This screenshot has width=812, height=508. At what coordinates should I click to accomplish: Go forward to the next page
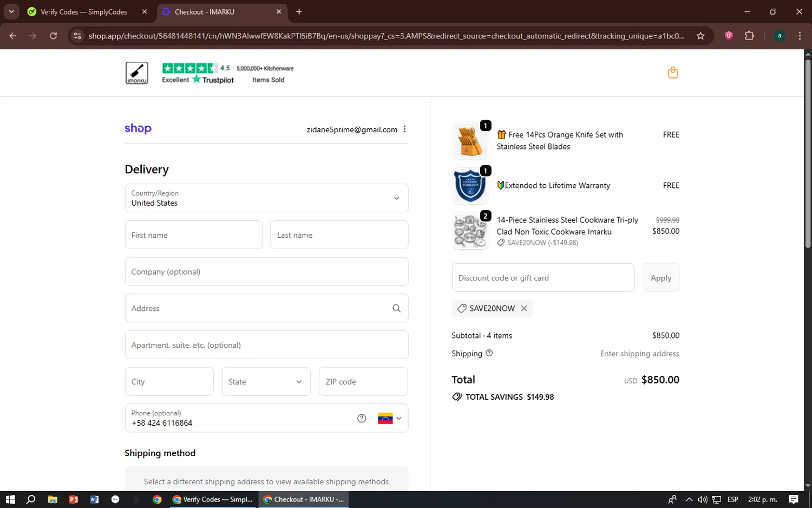click(33, 36)
